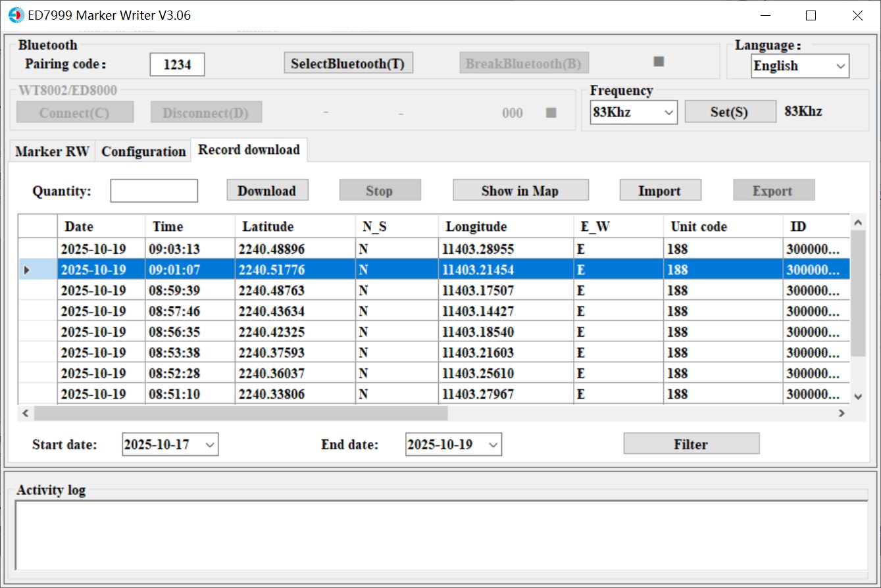The width and height of the screenshot is (881, 588).
Task: Select the Record download tab
Action: point(249,149)
